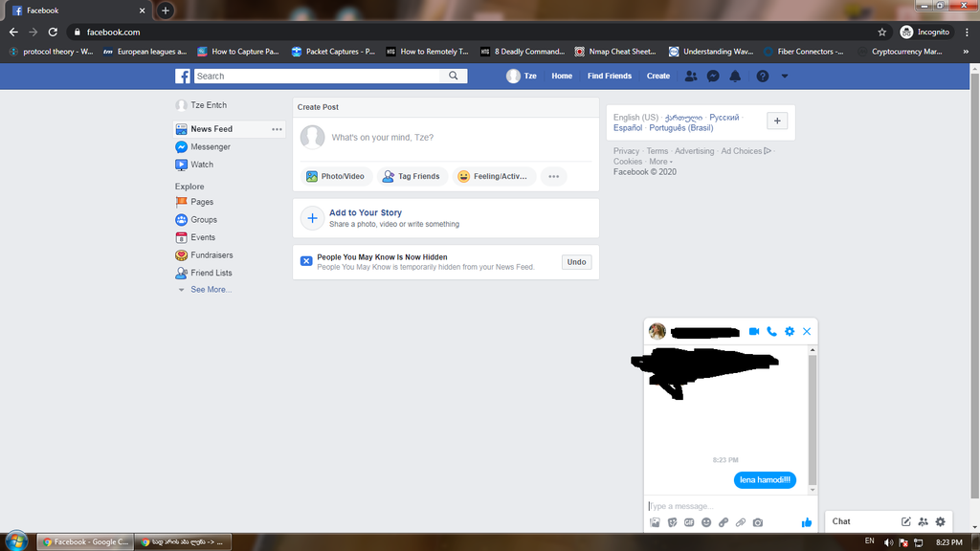Create new group in Chat bar
The image size is (980, 551).
(924, 521)
